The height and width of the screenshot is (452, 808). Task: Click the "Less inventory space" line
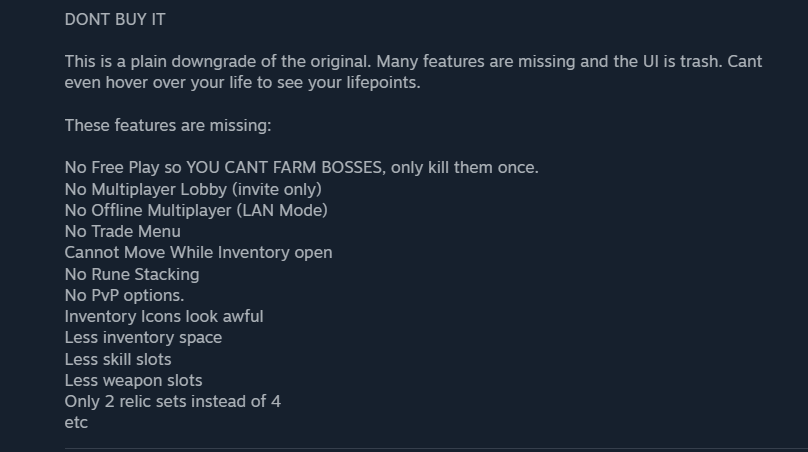143,338
